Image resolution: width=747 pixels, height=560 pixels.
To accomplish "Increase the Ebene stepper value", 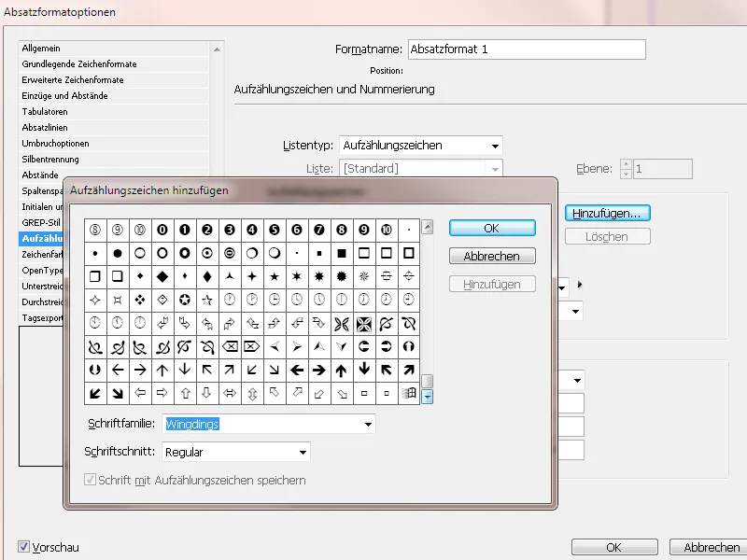I will click(626, 164).
